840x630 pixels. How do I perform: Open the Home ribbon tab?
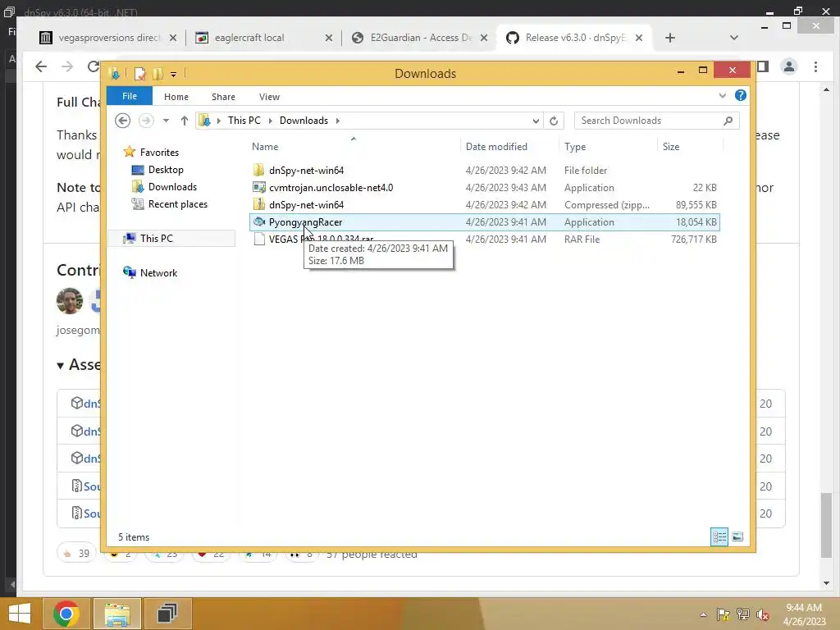coord(176,97)
